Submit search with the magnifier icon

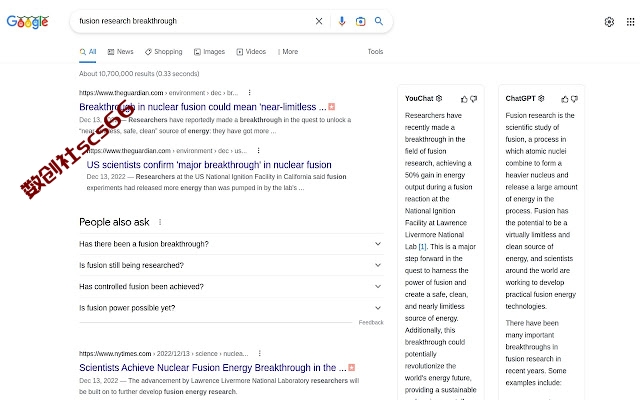coord(379,21)
